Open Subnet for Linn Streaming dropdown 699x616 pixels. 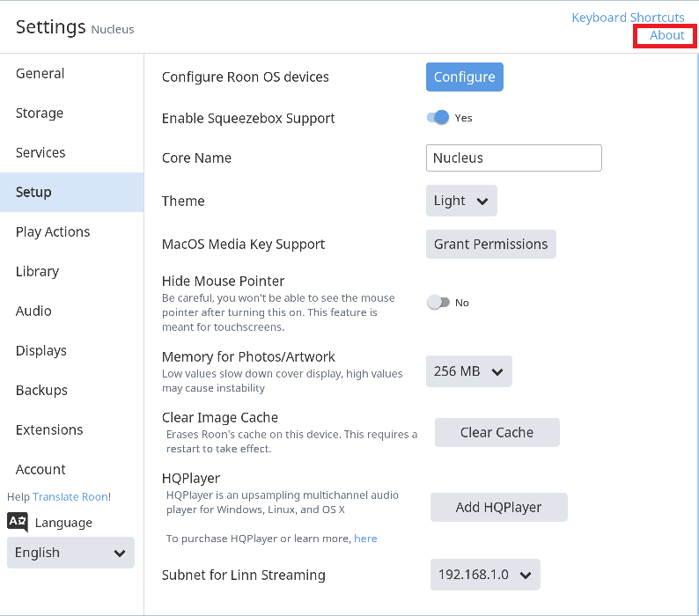[484, 575]
